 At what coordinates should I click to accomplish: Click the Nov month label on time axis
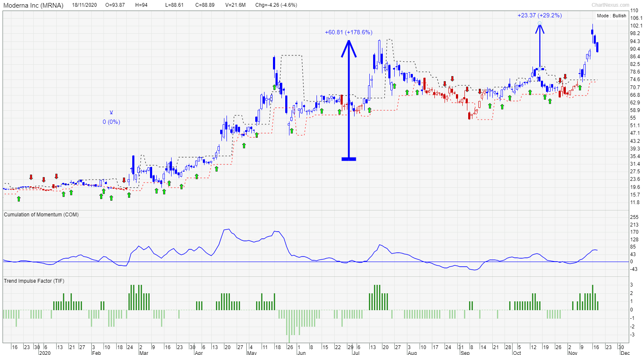coord(573,352)
